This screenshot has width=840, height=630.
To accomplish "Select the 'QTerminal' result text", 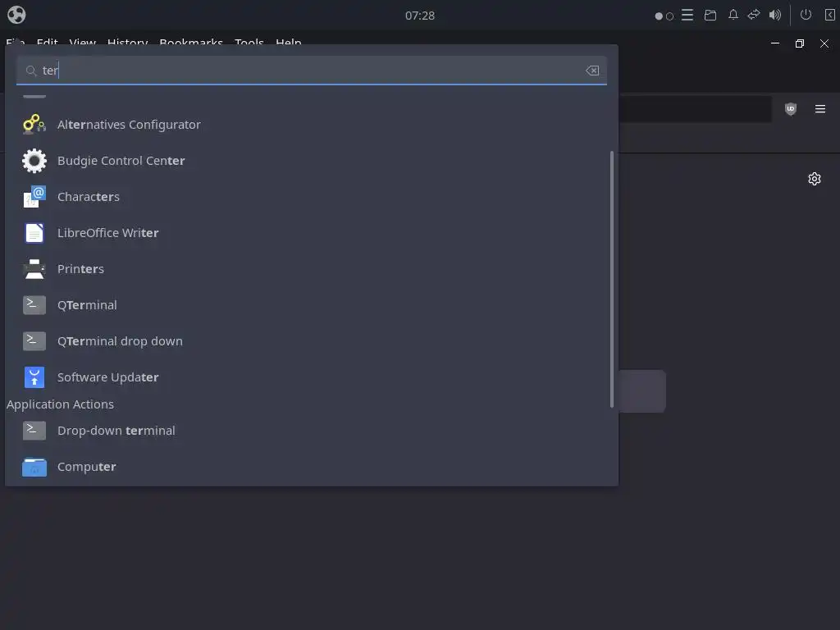I will click(87, 305).
